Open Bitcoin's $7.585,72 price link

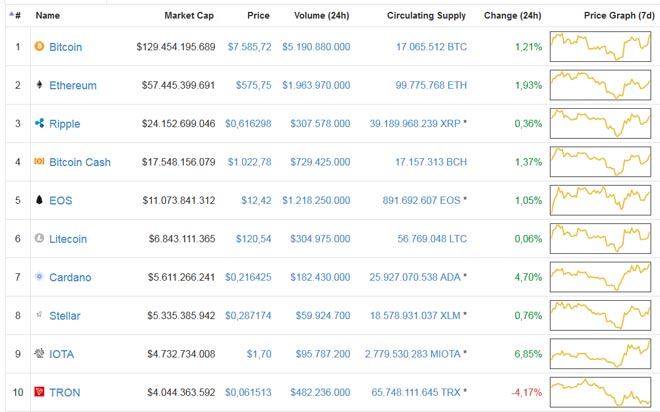[x=249, y=47]
